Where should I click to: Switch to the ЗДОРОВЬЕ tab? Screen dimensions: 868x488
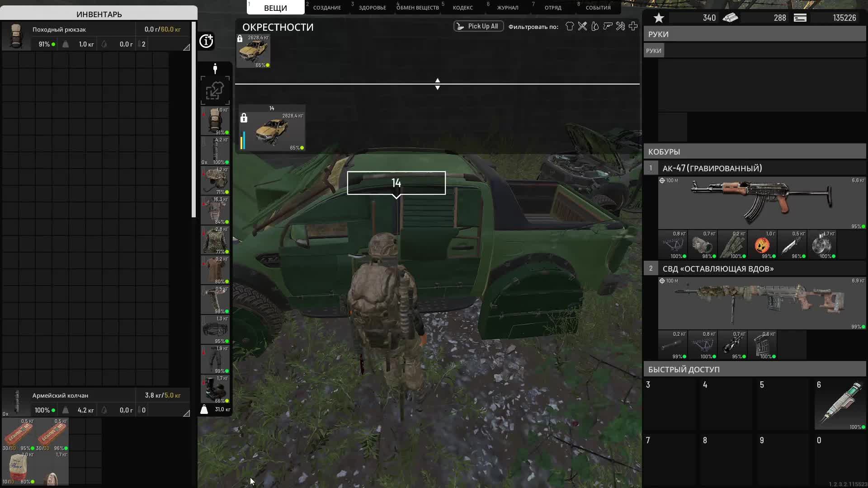[x=372, y=8]
